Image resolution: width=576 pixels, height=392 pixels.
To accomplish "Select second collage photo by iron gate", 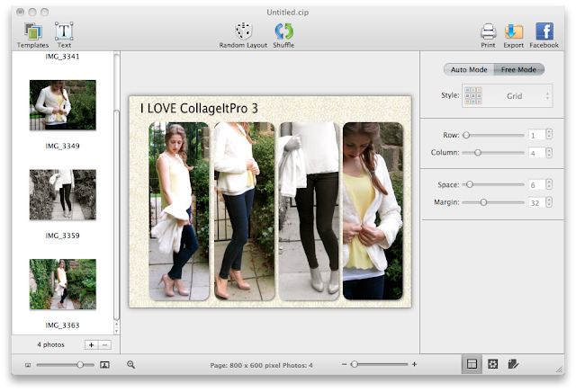I will coord(244,211).
